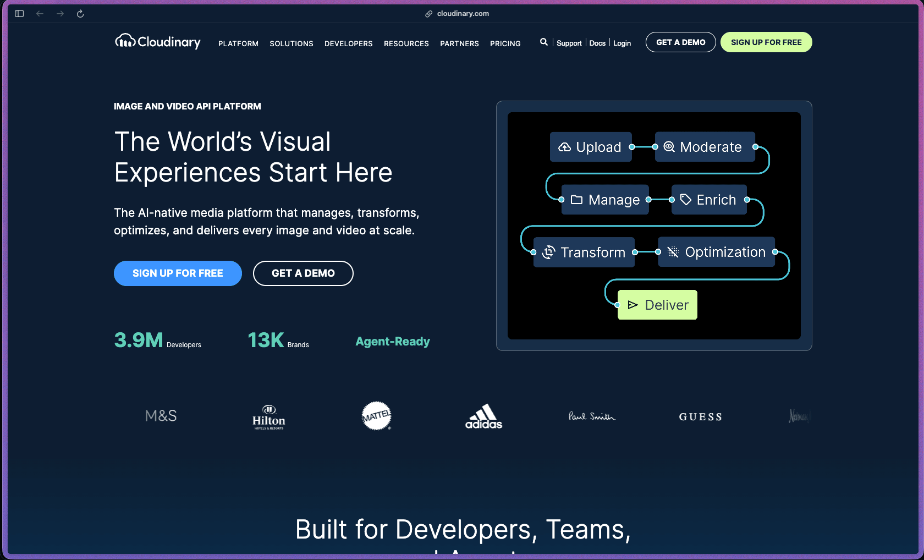Select the Moderate step label
The height and width of the screenshot is (560, 924).
(711, 147)
